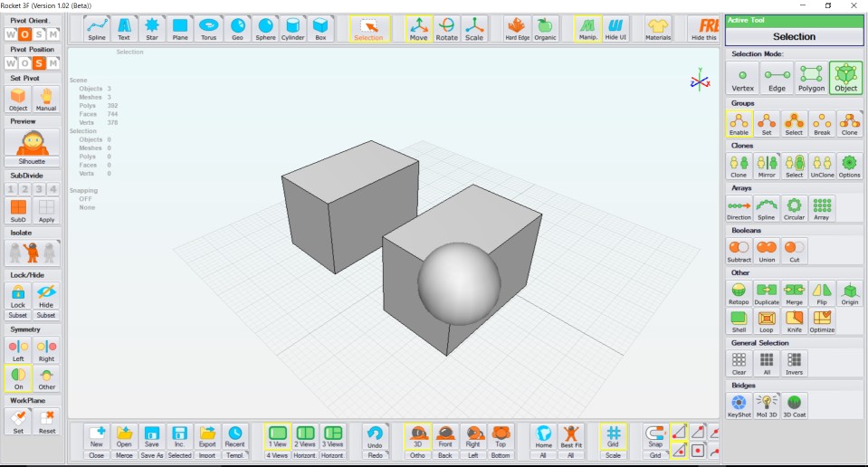The image size is (868, 467).
Task: Lock the selected object
Action: [18, 296]
